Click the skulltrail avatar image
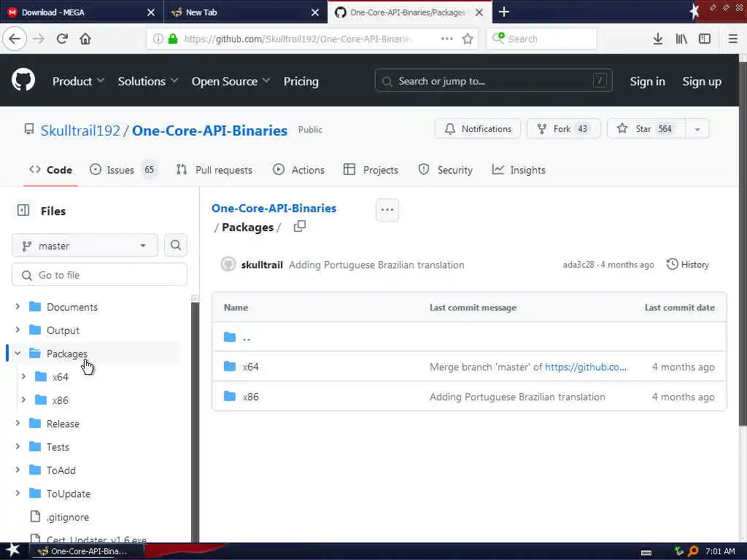This screenshot has height=560, width=747. 228,264
